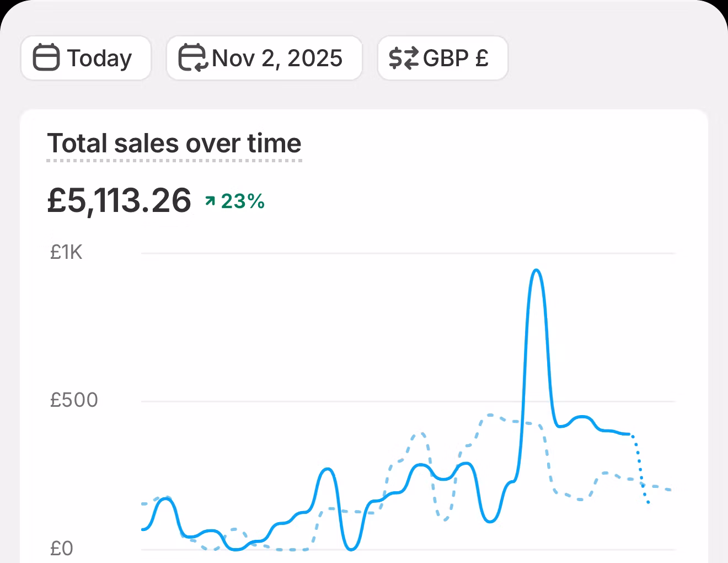Select the £5,113.26 total sales value
This screenshot has width=728, height=563.
click(119, 200)
